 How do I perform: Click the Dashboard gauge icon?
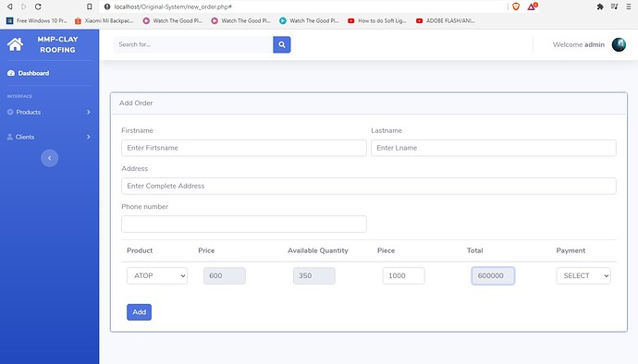click(11, 73)
